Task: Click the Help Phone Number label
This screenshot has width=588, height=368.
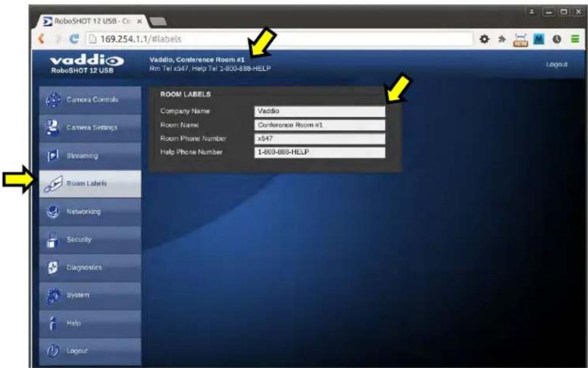Action: pos(191,152)
